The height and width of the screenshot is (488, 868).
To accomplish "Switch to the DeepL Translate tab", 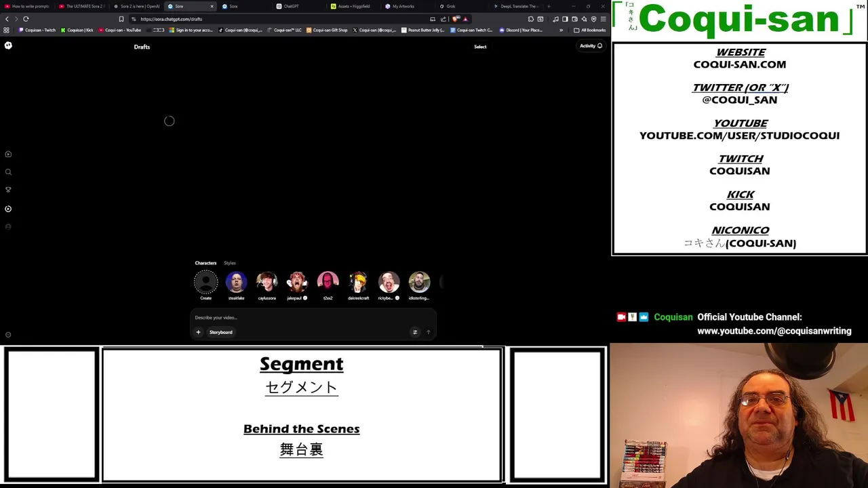I will (515, 6).
